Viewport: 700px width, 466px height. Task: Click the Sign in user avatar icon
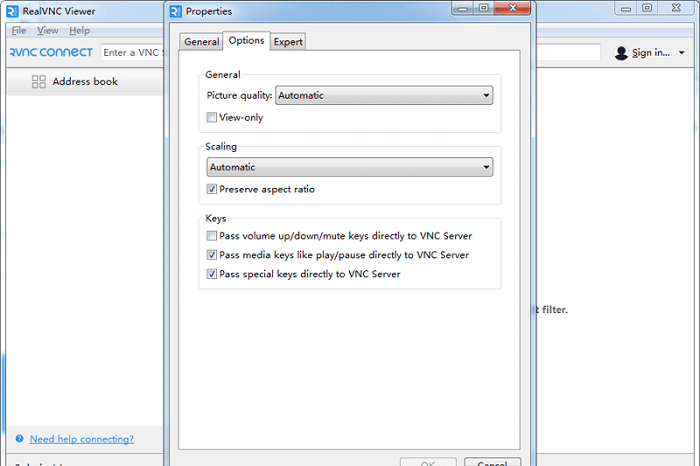tap(621, 53)
